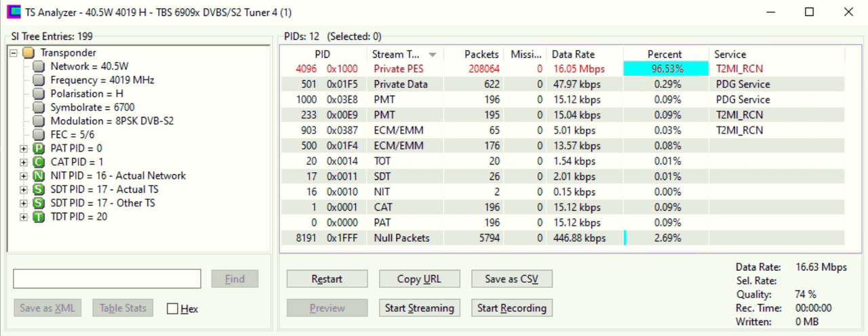Select the SDT row with PID 17 in the table

[x=563, y=176]
